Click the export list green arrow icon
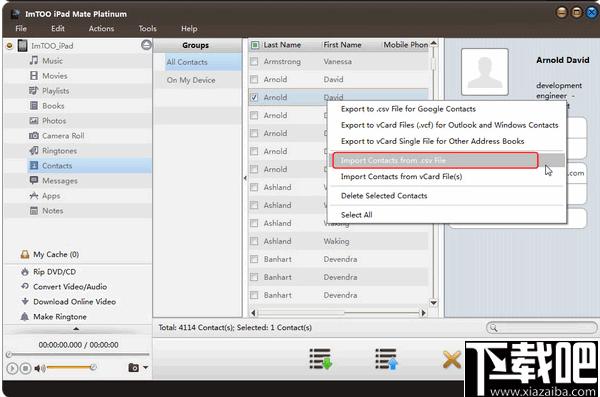600x397 pixels. 321,359
